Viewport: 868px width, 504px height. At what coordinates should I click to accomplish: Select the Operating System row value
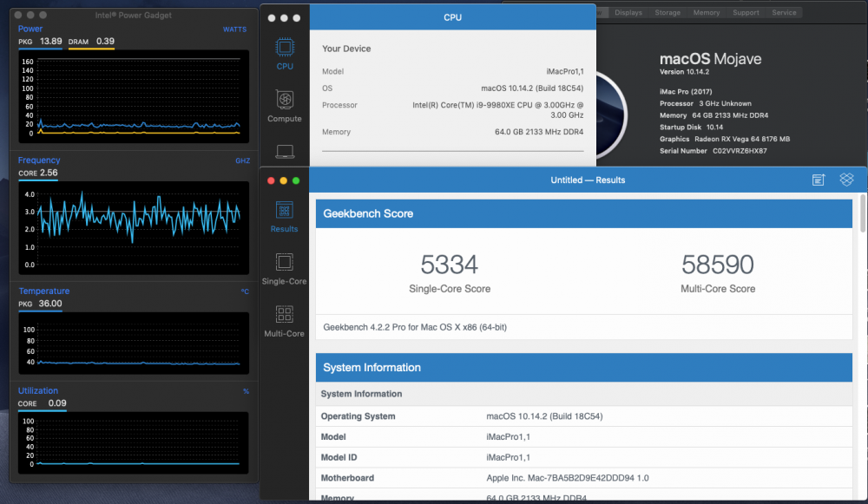coord(544,416)
